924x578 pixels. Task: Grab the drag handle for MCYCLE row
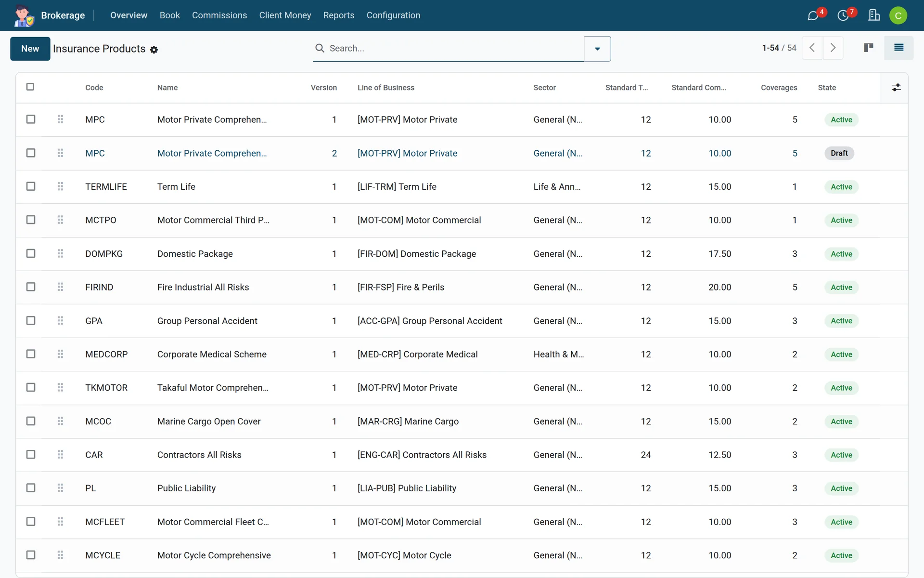click(60, 555)
